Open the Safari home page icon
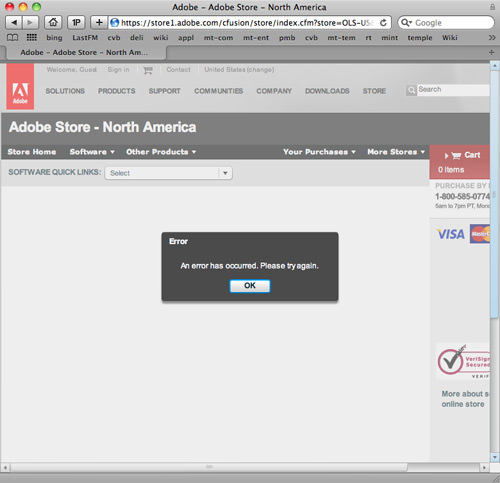The width and height of the screenshot is (500, 483). pyautogui.click(x=53, y=22)
